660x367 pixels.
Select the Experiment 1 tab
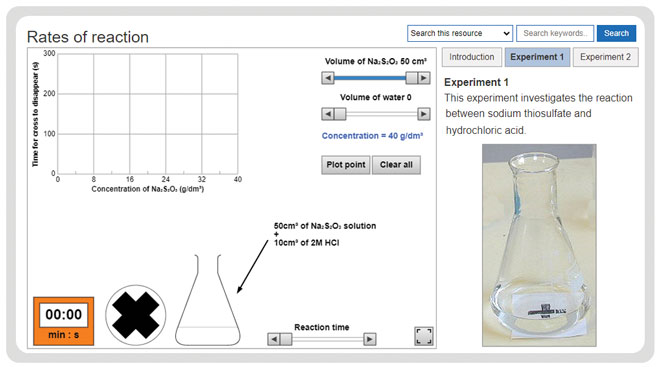pyautogui.click(x=537, y=57)
